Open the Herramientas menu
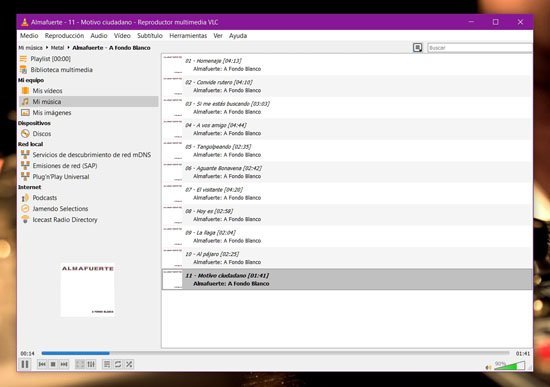Viewport: 550px width, 387px height. click(x=188, y=35)
